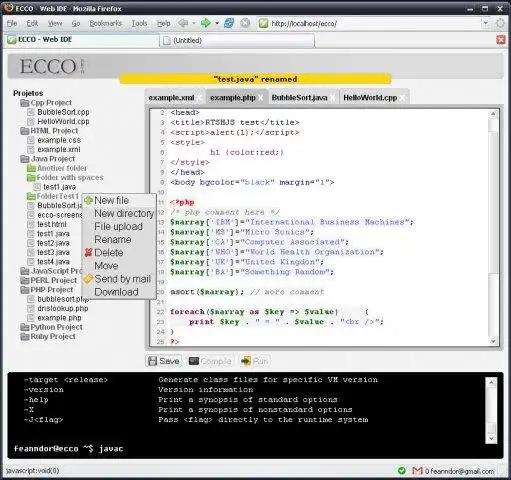Open the address bar URL dropdown
Screen dimensions: 511x480
coord(486,23)
